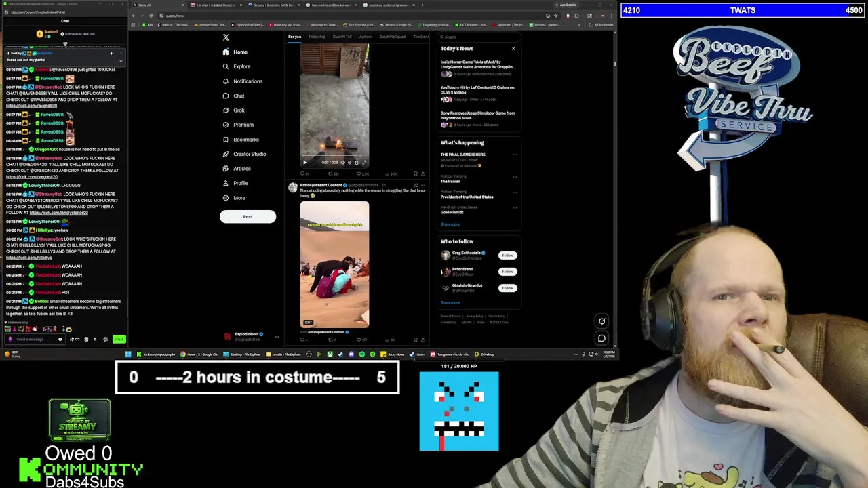Share the fire video post

click(423, 174)
